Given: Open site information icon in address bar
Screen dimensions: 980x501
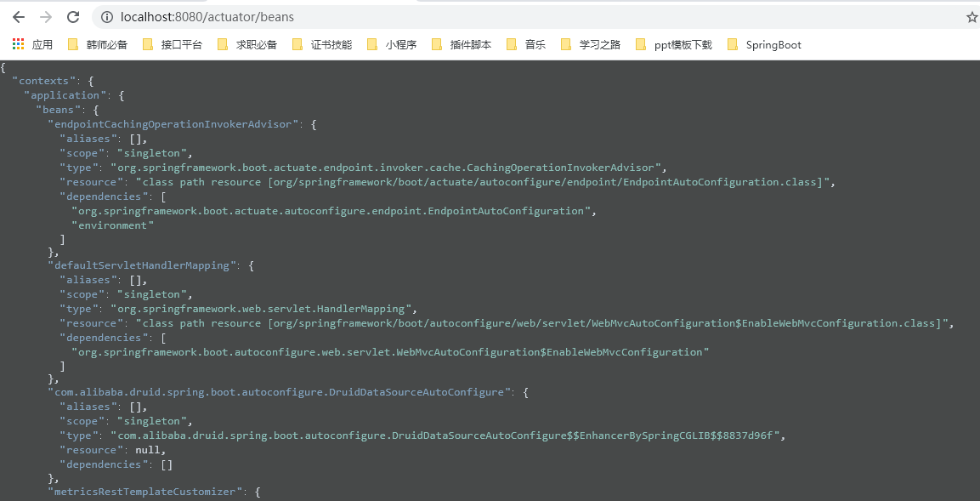Looking at the screenshot, I should pos(106,17).
